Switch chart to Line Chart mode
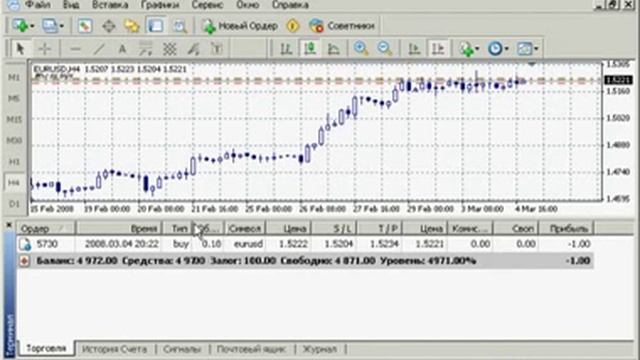The width and height of the screenshot is (640, 360). [334, 49]
